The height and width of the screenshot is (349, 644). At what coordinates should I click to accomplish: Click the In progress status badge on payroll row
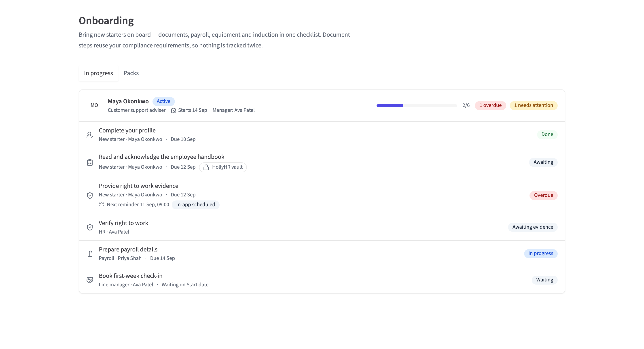click(x=541, y=253)
